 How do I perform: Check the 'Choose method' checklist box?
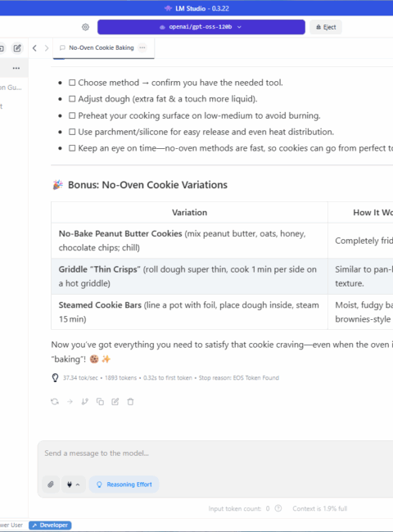click(72, 83)
